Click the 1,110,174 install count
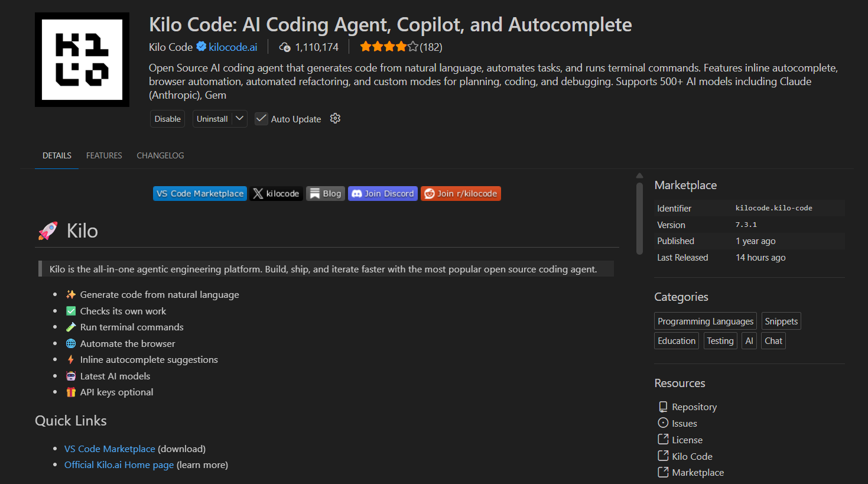Screen dimensions: 868x484 tap(317, 47)
